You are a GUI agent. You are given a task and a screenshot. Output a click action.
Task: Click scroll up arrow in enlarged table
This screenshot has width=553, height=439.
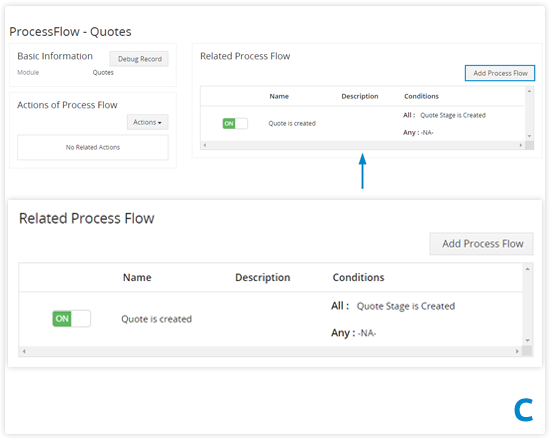click(x=527, y=269)
